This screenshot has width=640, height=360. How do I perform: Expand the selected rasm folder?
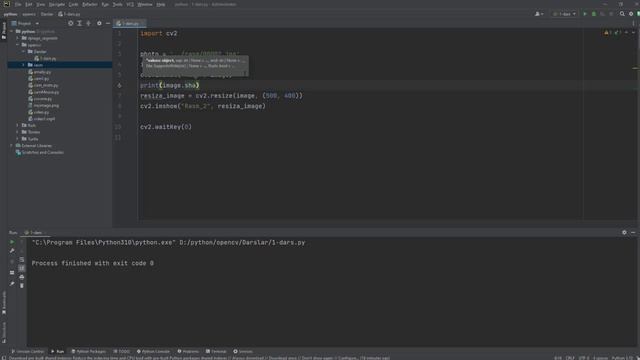tap(24, 65)
